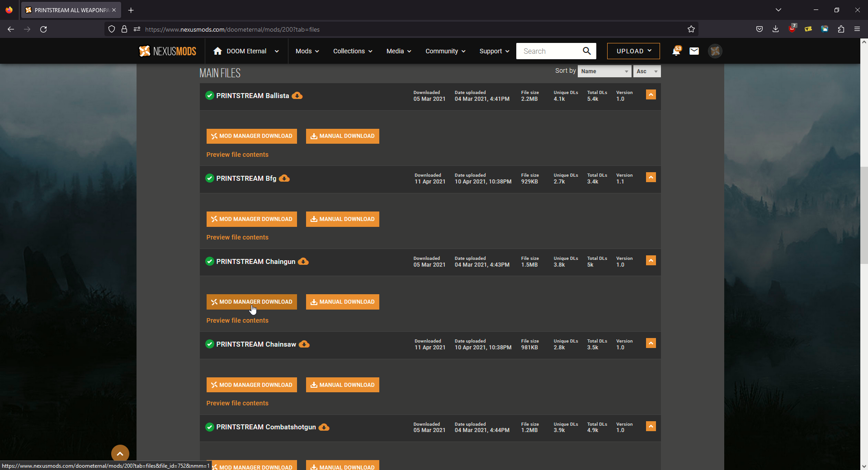Image resolution: width=868 pixels, height=470 pixels.
Task: Click the MAIN FILES section heading
Action: point(220,73)
